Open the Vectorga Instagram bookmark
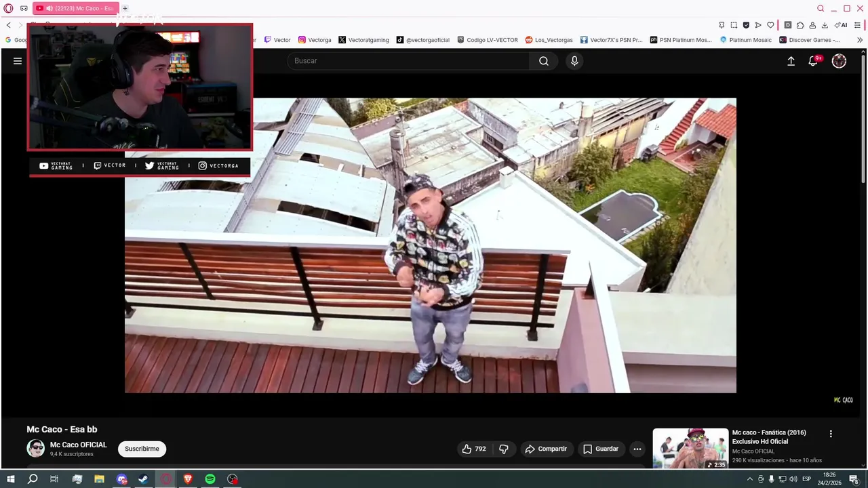Screen dimensions: 868x488 [x=315, y=40]
